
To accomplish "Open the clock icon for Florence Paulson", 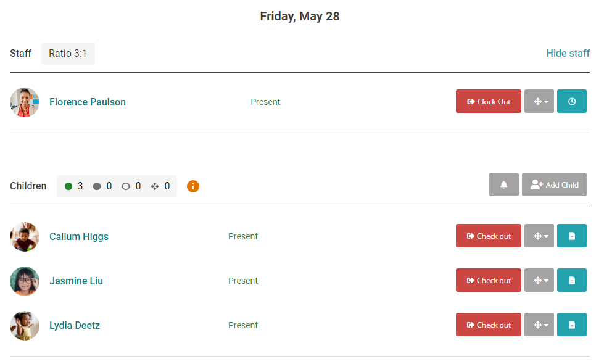I will (572, 101).
